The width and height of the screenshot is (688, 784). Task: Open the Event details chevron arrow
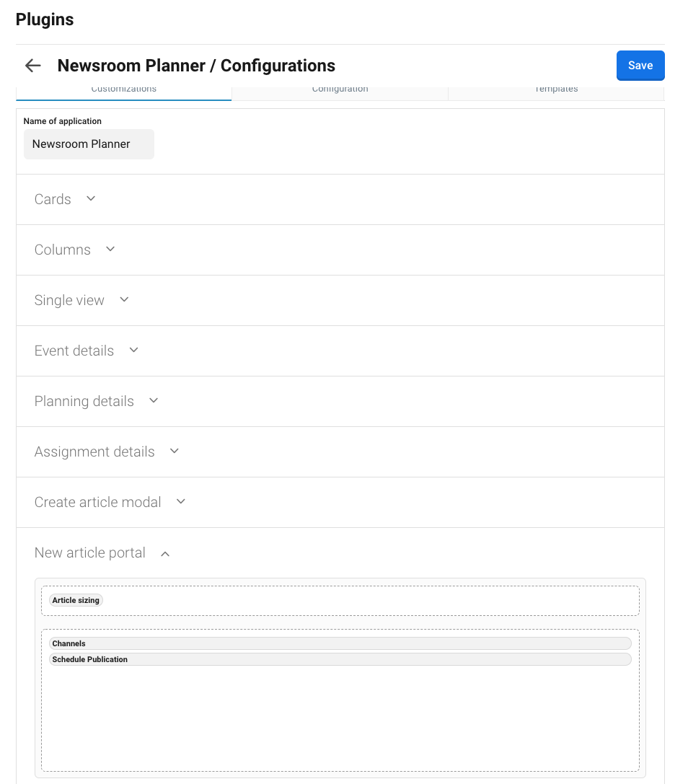tap(133, 350)
